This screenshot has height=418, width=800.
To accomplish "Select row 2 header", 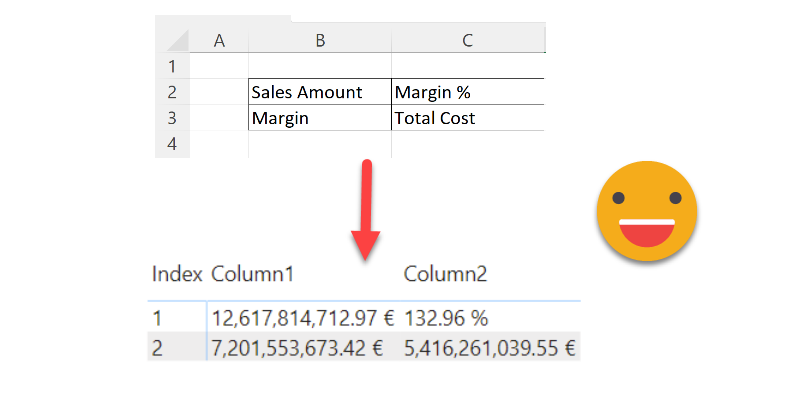I will point(171,93).
